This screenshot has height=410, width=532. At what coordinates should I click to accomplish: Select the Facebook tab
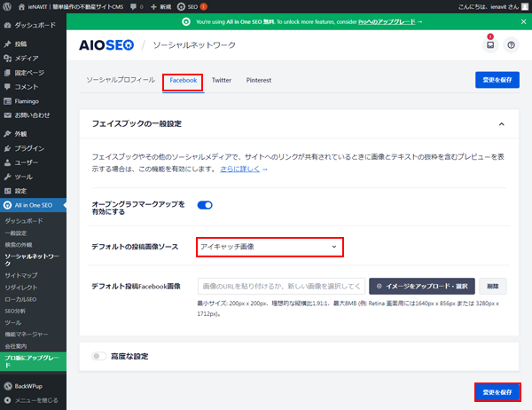(x=184, y=81)
